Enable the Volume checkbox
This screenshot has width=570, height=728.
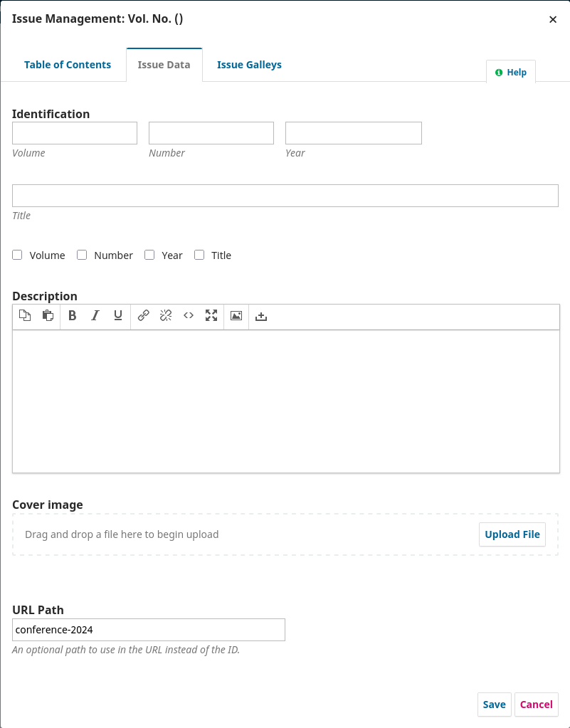click(x=18, y=255)
